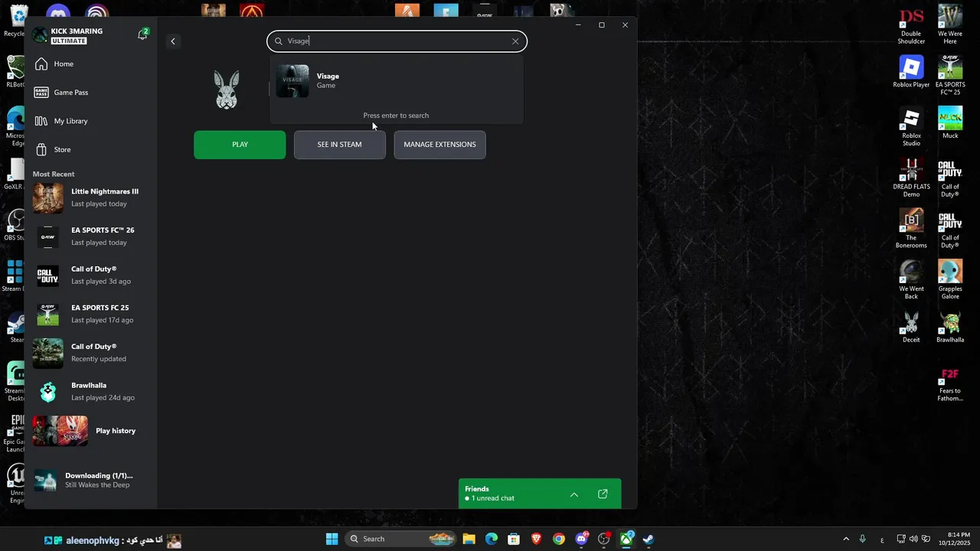Open We Were Here desktop shortcut
This screenshot has height=551, width=980.
(950, 25)
